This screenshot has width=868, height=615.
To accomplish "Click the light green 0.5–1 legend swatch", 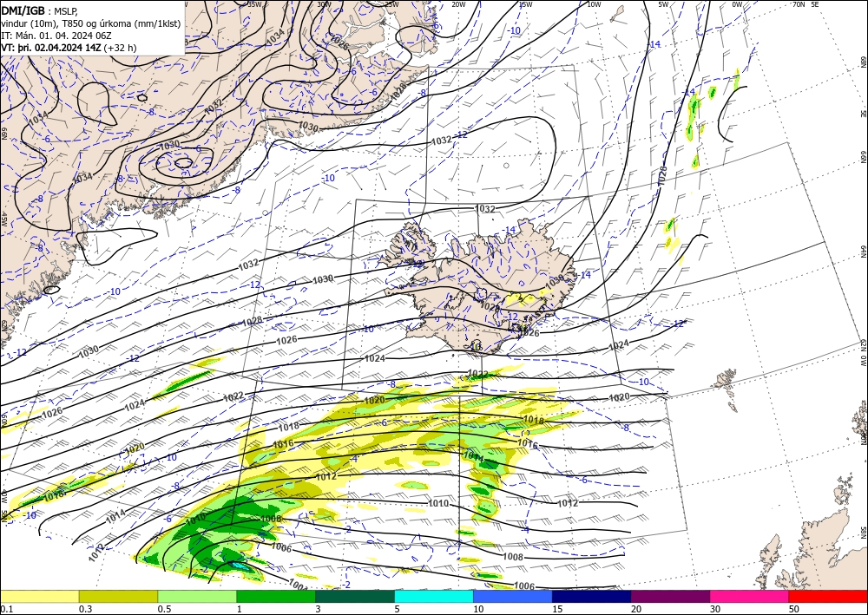I will 197,596.
